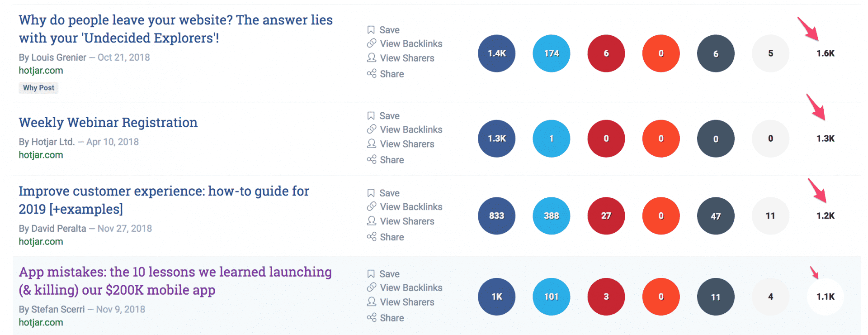868x335 pixels.
Task: Click View Sharers text on the App mistakes row
Action: [x=407, y=302]
